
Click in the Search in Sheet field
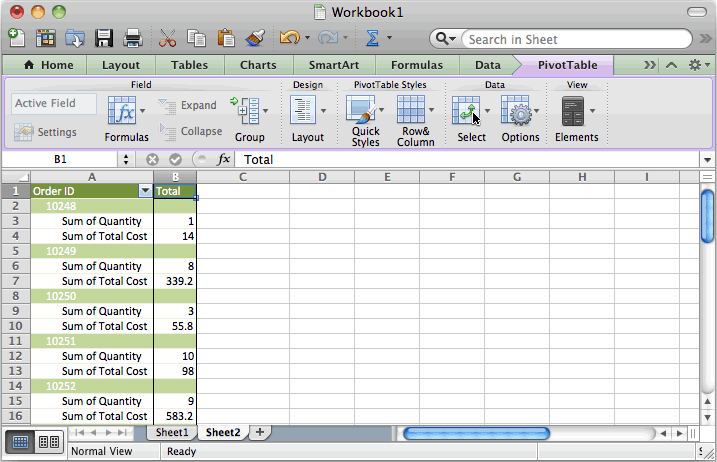[576, 39]
